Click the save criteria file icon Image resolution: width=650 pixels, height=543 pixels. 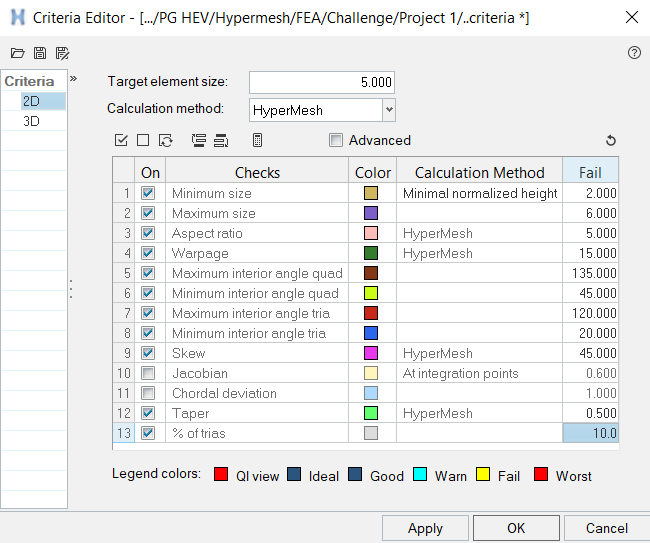point(40,53)
